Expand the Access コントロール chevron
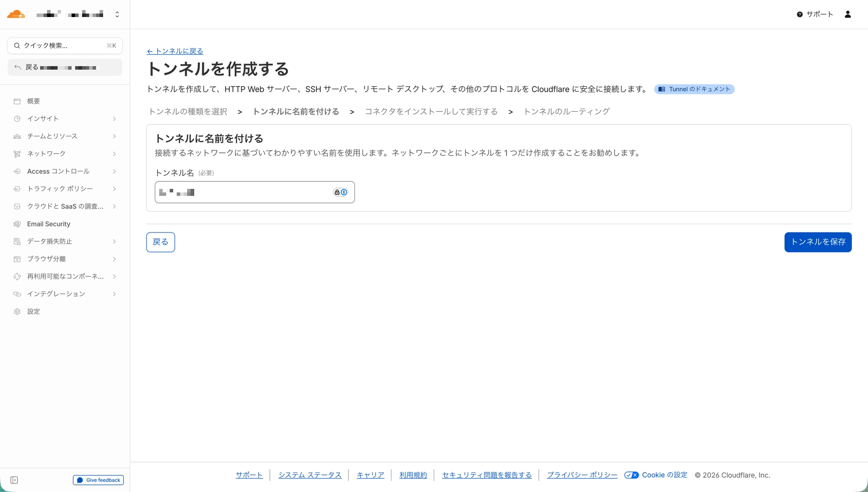This screenshot has height=492, width=868. [114, 171]
